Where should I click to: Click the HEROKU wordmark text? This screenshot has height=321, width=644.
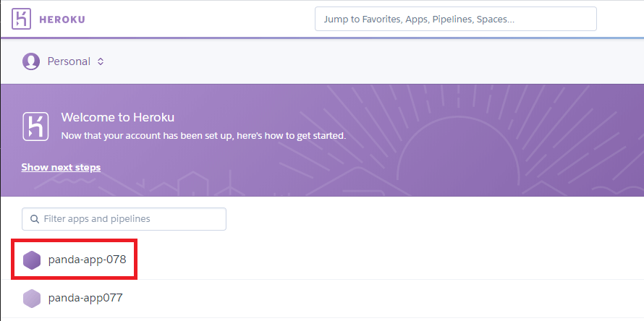point(62,20)
